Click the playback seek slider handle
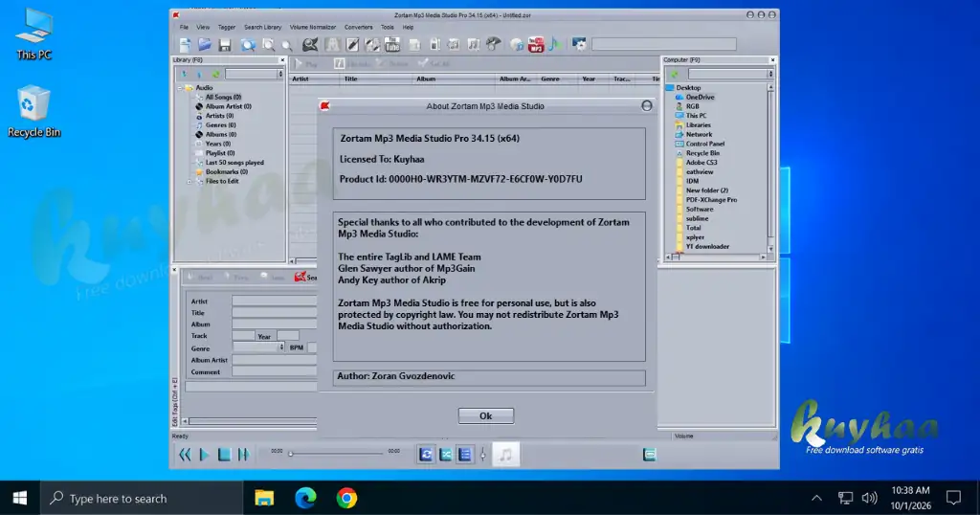This screenshot has height=515, width=980. tap(291, 454)
